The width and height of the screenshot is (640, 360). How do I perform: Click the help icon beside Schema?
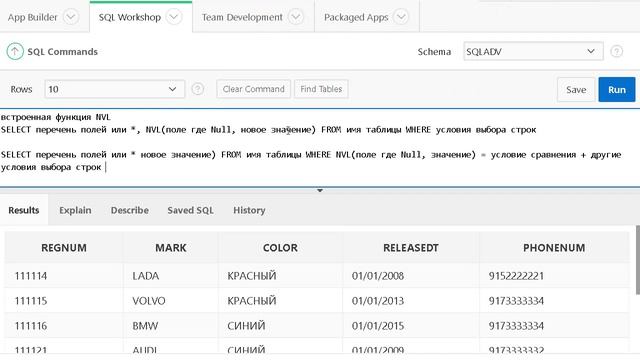[x=616, y=51]
